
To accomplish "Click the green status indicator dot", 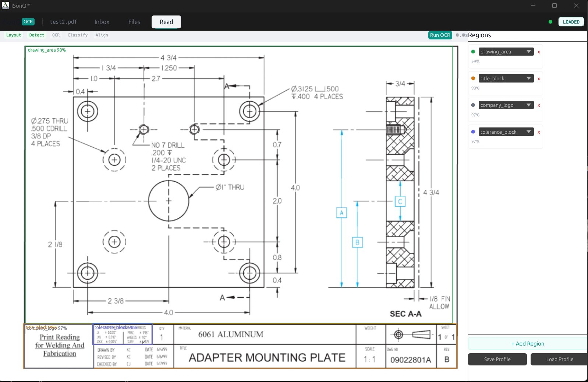I will [x=550, y=22].
